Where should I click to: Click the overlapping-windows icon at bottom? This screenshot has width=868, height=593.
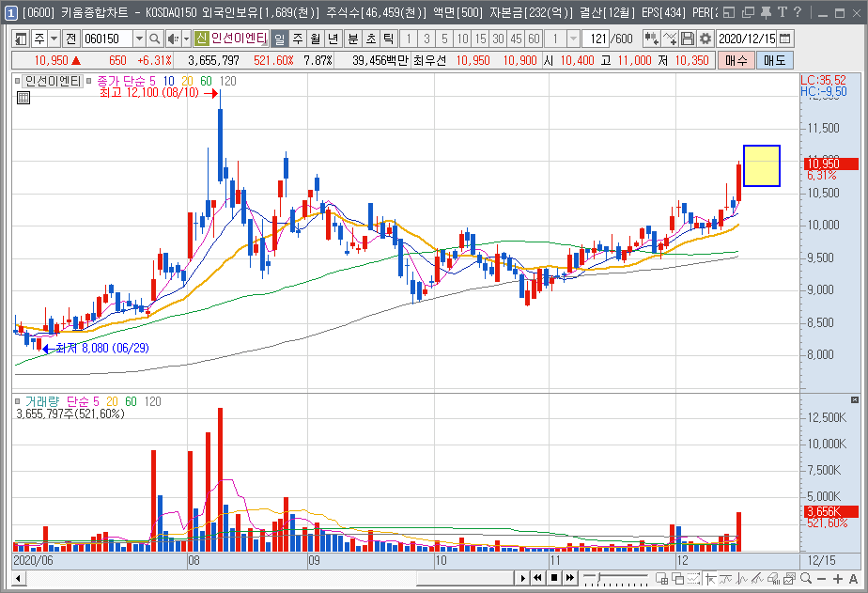(x=677, y=579)
